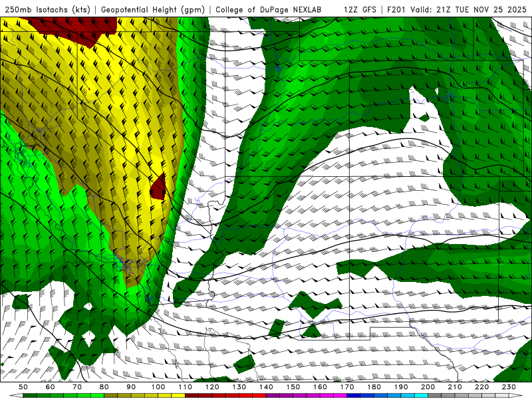Click the legend label "120"

212,387
